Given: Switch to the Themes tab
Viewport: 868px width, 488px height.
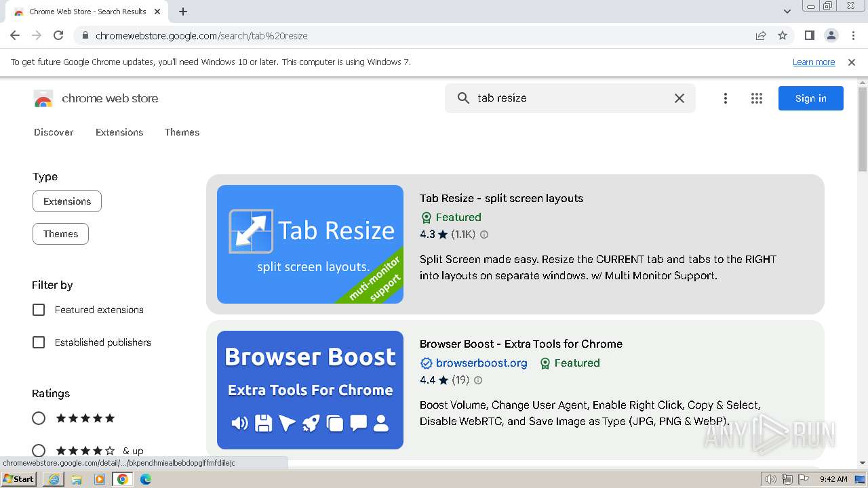Looking at the screenshot, I should 182,132.
